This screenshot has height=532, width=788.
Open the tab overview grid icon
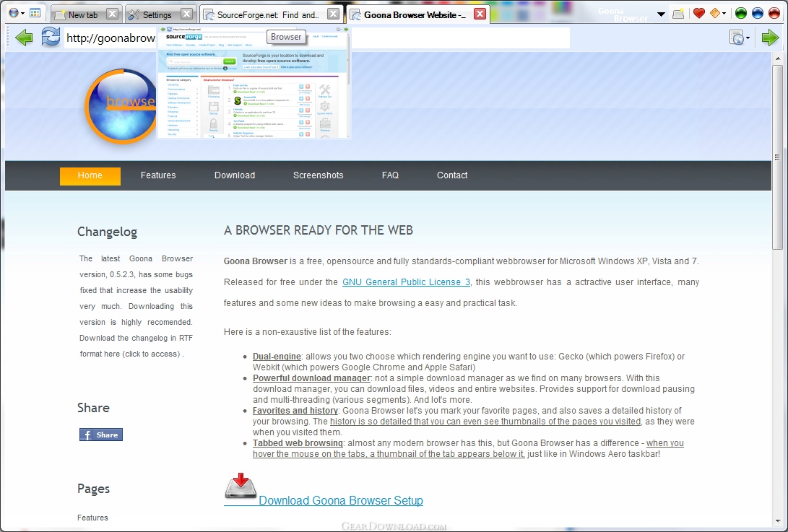point(35,14)
